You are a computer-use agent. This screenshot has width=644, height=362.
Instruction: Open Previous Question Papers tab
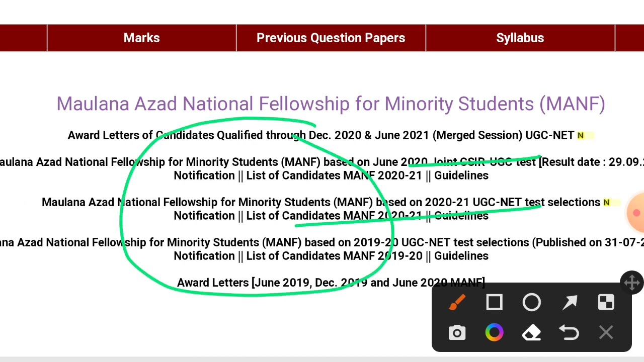pyautogui.click(x=331, y=38)
